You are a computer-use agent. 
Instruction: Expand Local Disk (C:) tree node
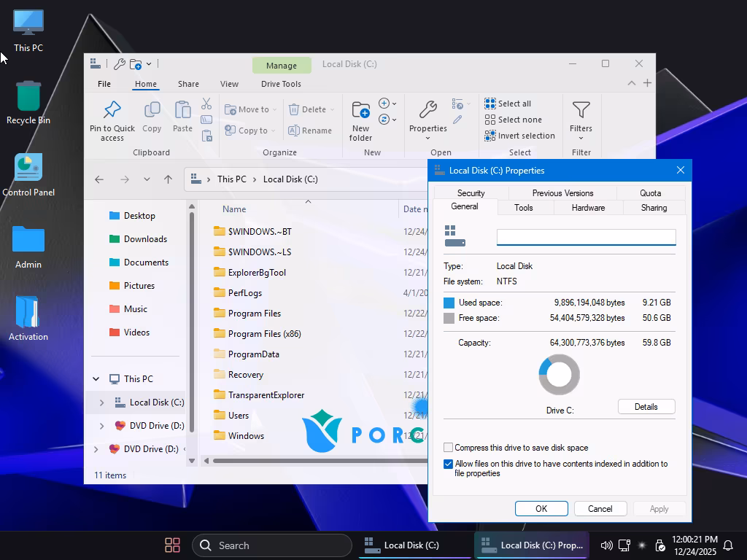click(x=101, y=402)
